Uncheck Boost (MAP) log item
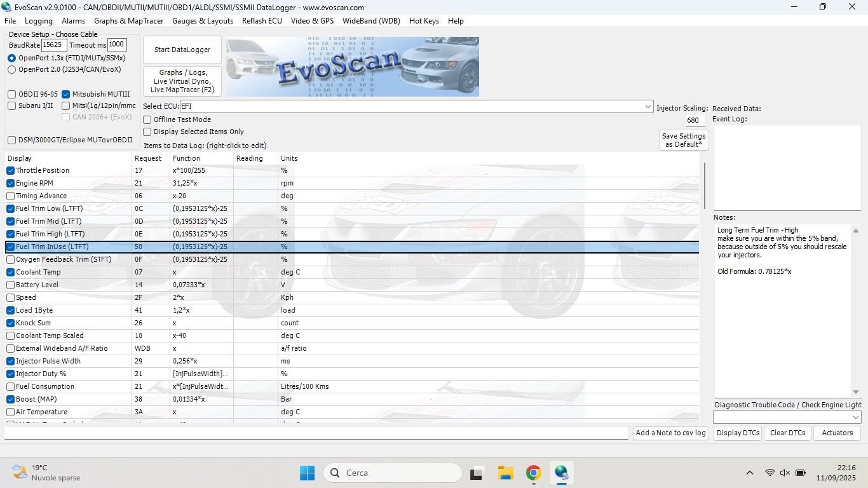 pos(11,399)
